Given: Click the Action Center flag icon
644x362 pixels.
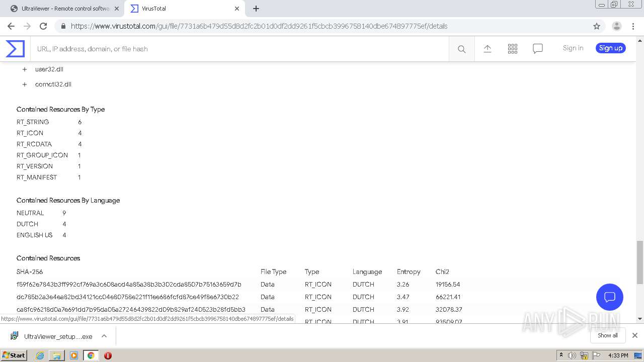Looking at the screenshot, I should (596, 355).
